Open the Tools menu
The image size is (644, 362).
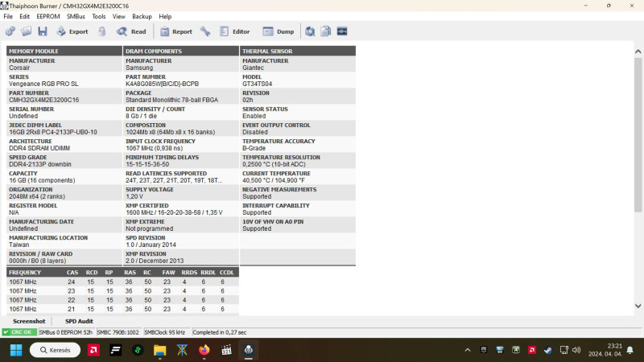point(98,16)
